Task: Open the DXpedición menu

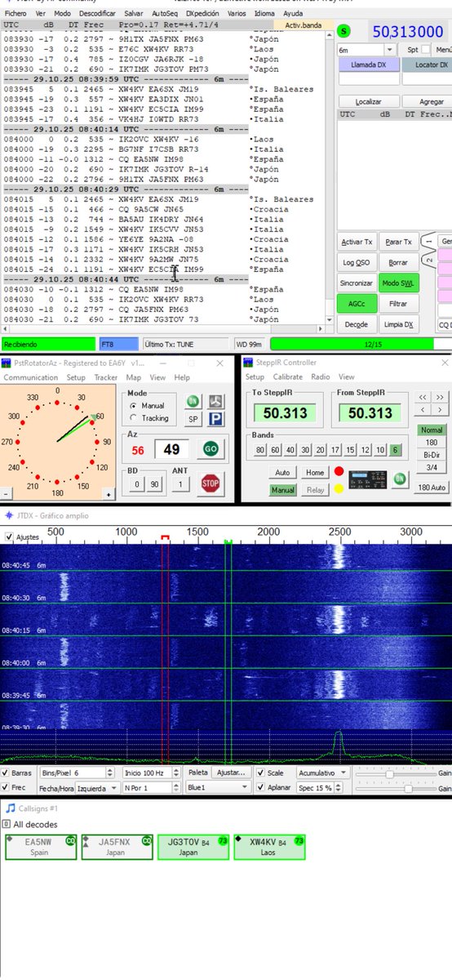Action: click(203, 14)
